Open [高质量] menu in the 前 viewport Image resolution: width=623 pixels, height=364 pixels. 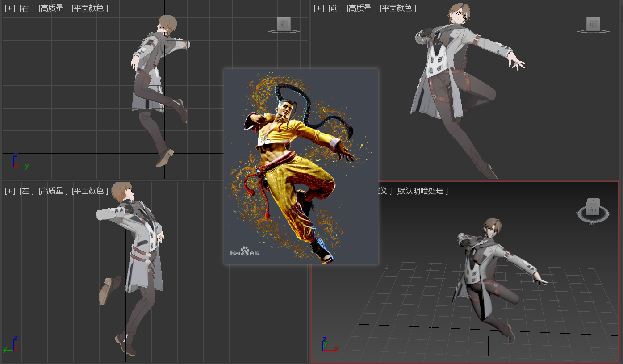click(361, 8)
